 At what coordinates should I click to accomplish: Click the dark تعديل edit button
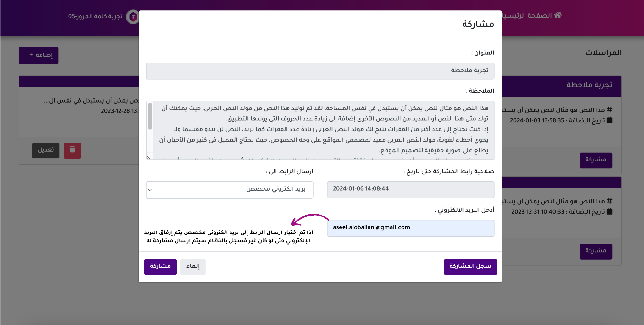[46, 150]
